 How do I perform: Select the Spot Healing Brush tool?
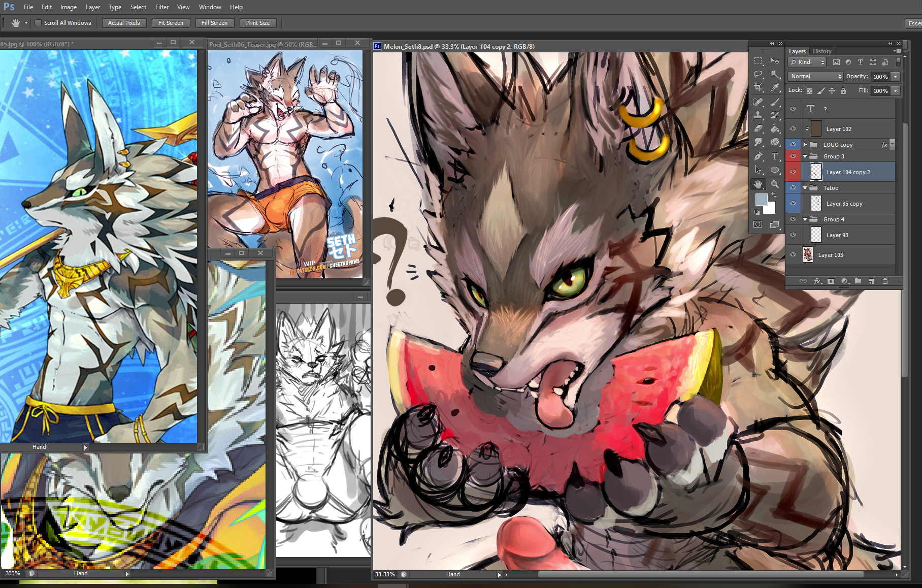pos(758,102)
